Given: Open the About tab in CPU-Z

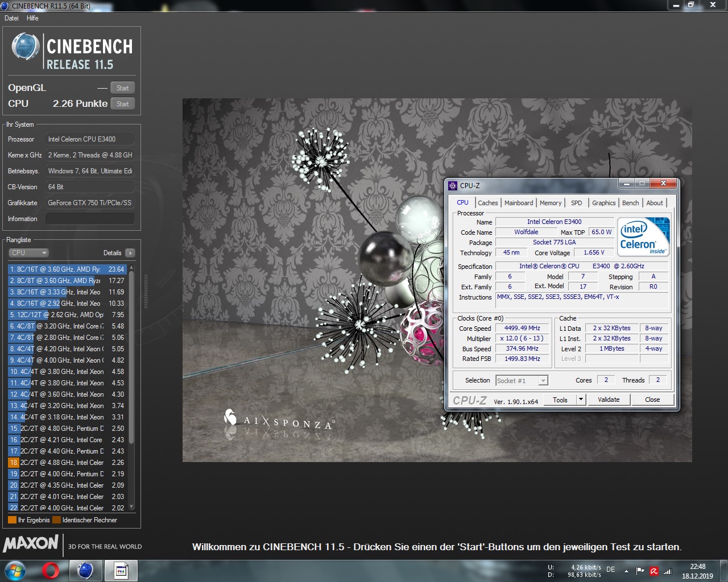Looking at the screenshot, I should [655, 203].
